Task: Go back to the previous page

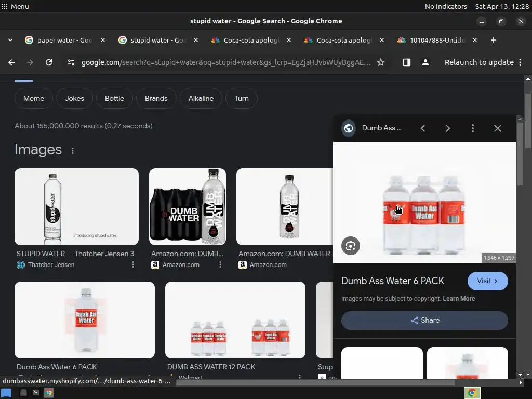Action: [x=11, y=62]
